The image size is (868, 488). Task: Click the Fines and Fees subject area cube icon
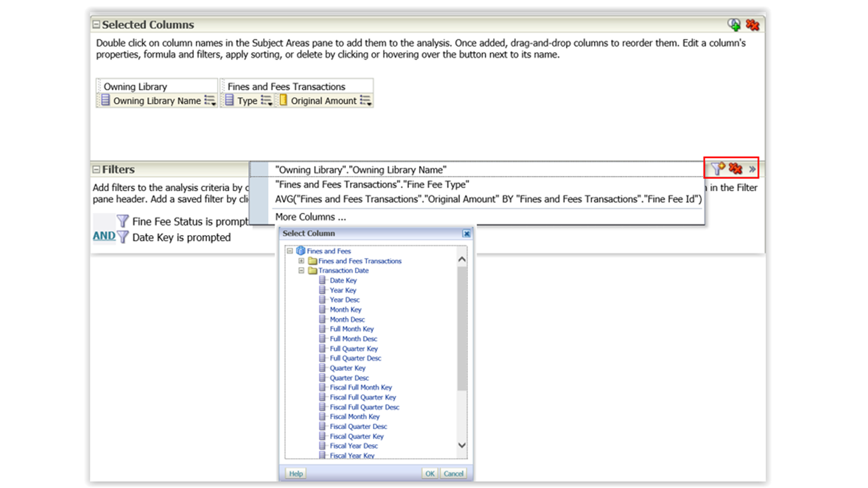(300, 251)
